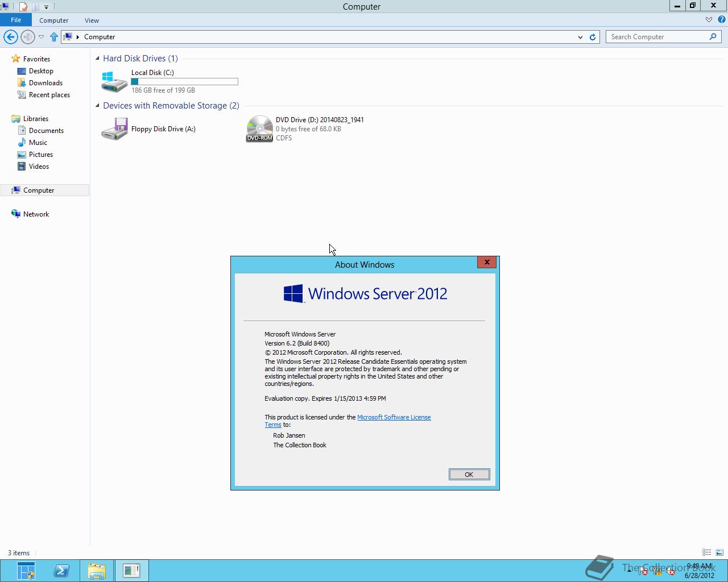Select the DVD Drive (D:) icon

pyautogui.click(x=259, y=129)
